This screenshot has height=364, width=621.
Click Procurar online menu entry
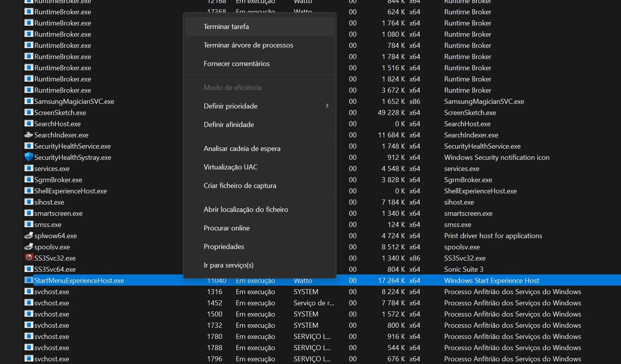(x=227, y=228)
